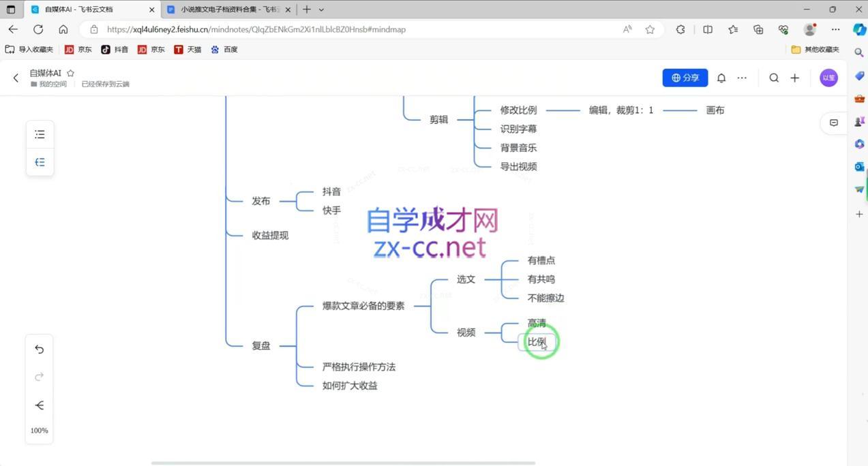This screenshot has height=466, width=868.
Task: Click the 导入收藏夹 link on favorites bar
Action: tap(32, 49)
